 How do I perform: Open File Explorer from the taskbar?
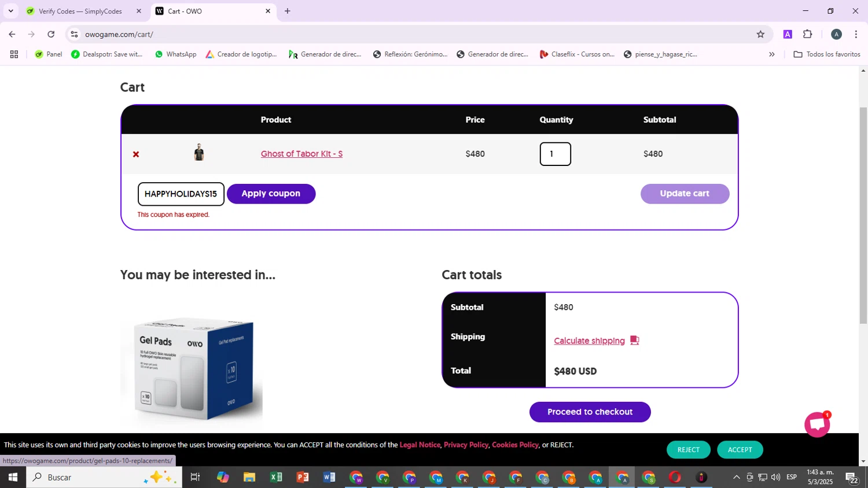pos(249,477)
